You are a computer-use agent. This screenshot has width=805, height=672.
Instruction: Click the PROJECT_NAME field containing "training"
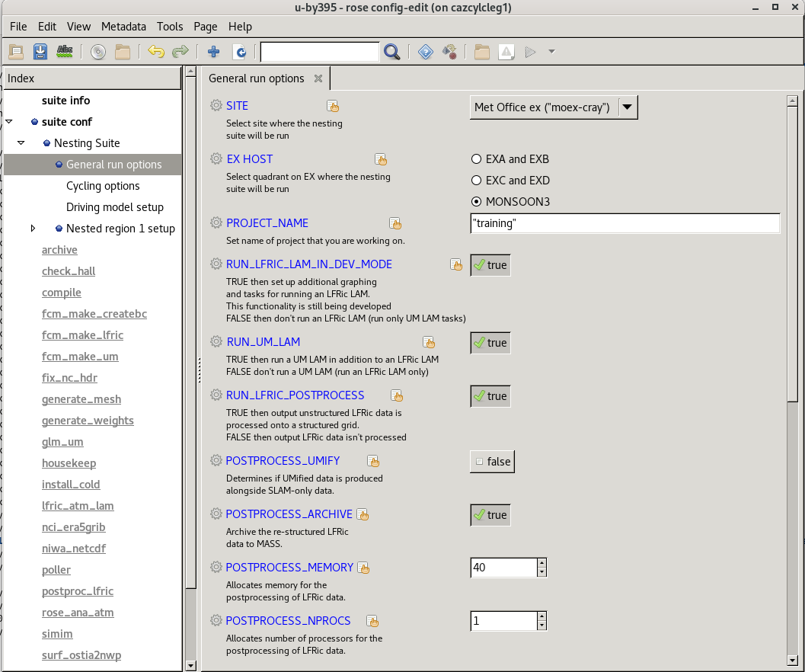(x=625, y=223)
